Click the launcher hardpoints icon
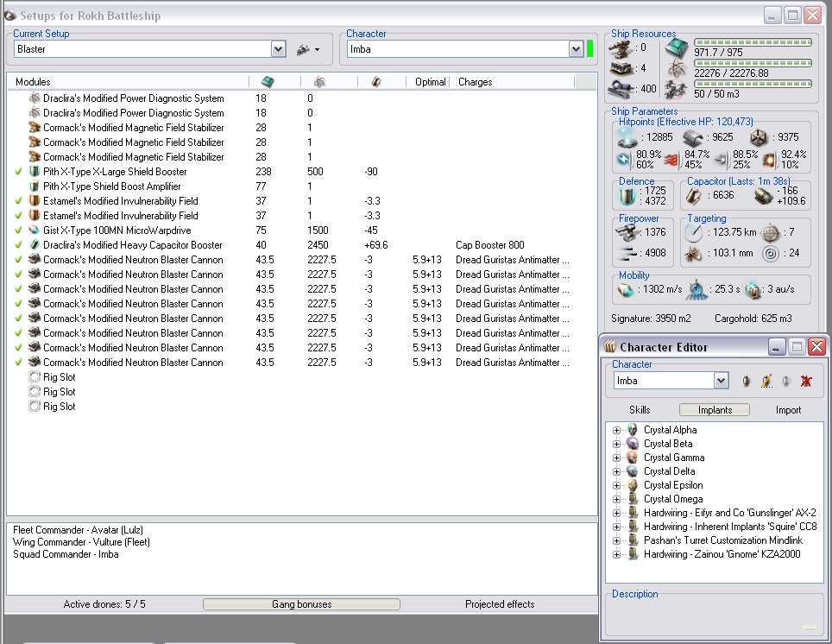Viewport: 832px width, 644px height. pyautogui.click(x=621, y=68)
